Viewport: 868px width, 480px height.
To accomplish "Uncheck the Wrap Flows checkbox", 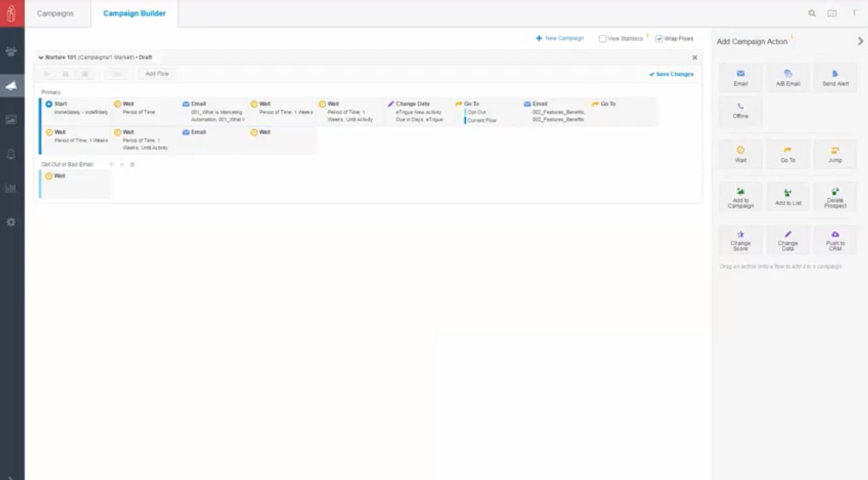I will 659,39.
